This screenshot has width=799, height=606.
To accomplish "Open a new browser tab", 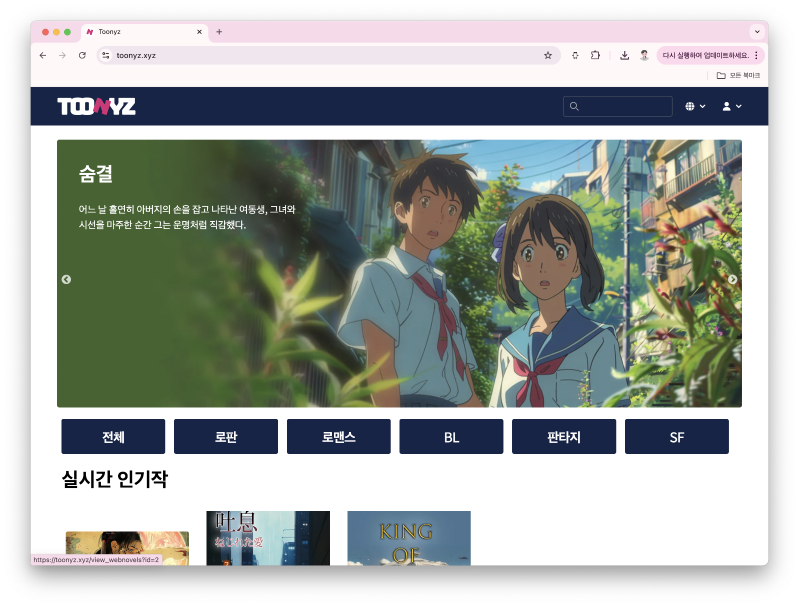I will point(219,32).
